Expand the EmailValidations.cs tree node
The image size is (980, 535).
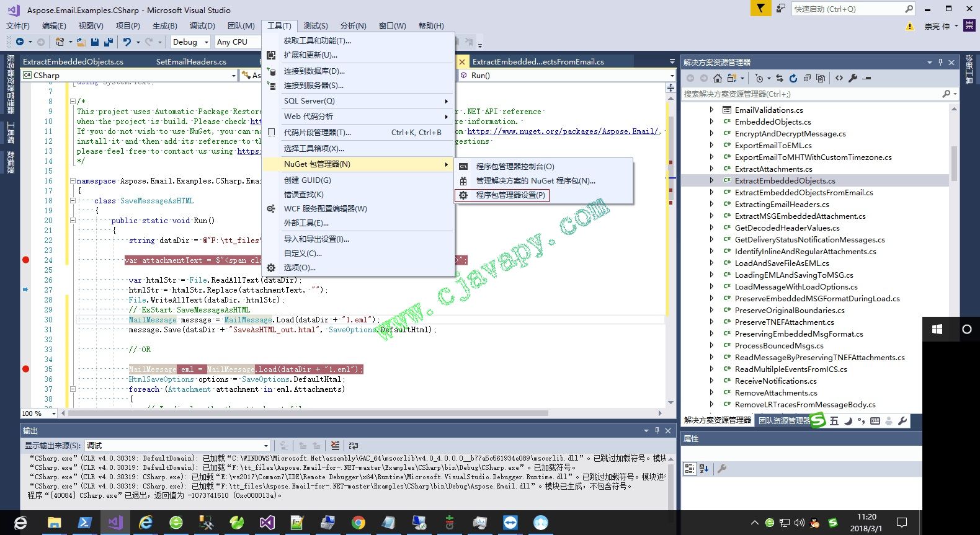tap(711, 110)
